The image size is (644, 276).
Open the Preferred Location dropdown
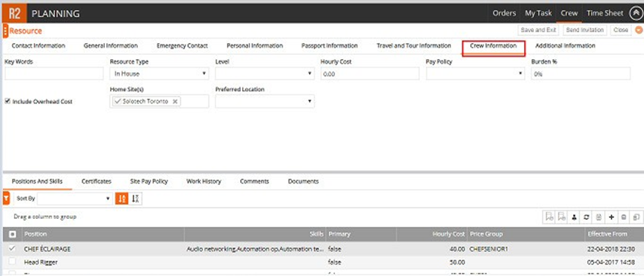point(264,102)
